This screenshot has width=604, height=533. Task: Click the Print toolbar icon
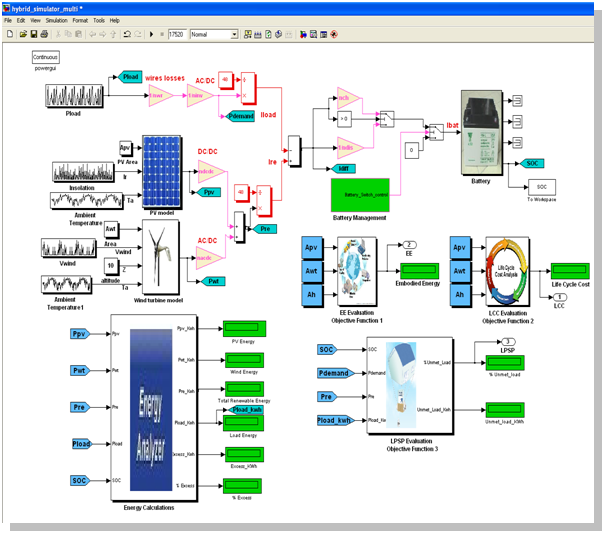[x=45, y=34]
